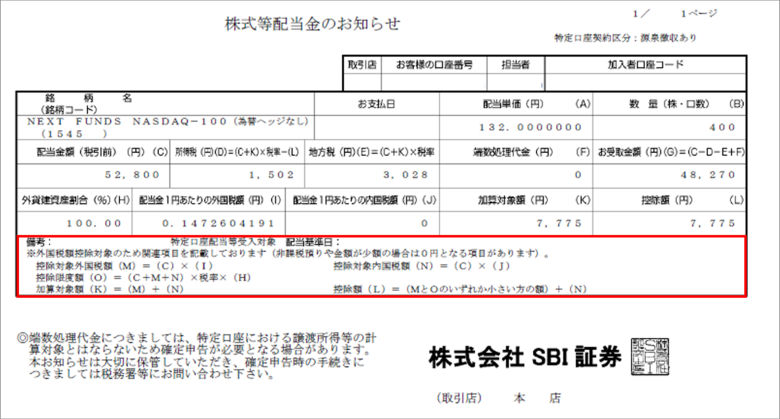Click the 加算対象額 (K) = (M)+(N) formula
780x419 pixels.
[x=109, y=289]
